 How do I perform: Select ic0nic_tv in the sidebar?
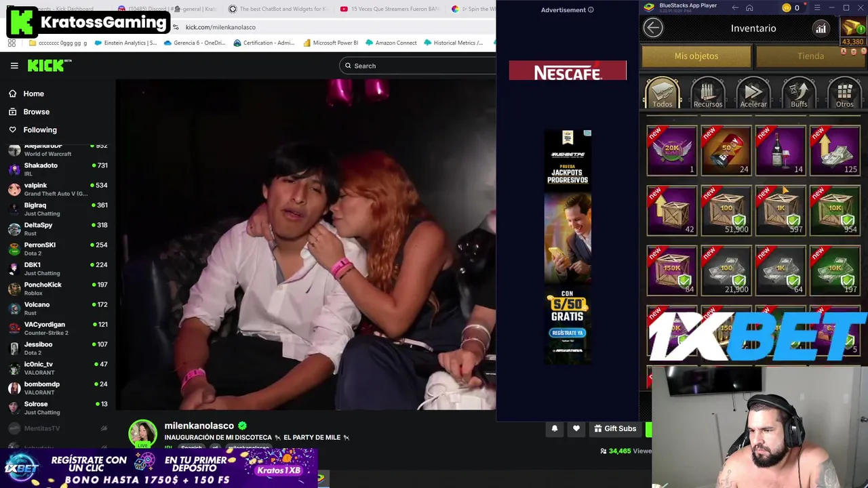[58, 368]
